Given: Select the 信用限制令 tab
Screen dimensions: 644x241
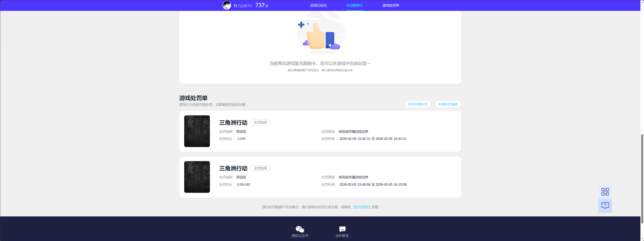Looking at the screenshot, I should 354,5.
